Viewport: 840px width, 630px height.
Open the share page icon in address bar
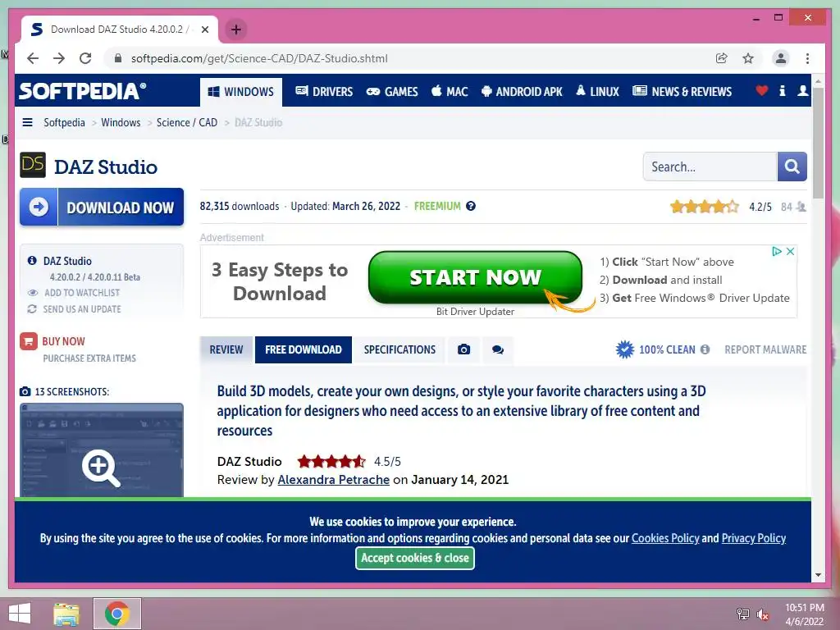(x=722, y=58)
